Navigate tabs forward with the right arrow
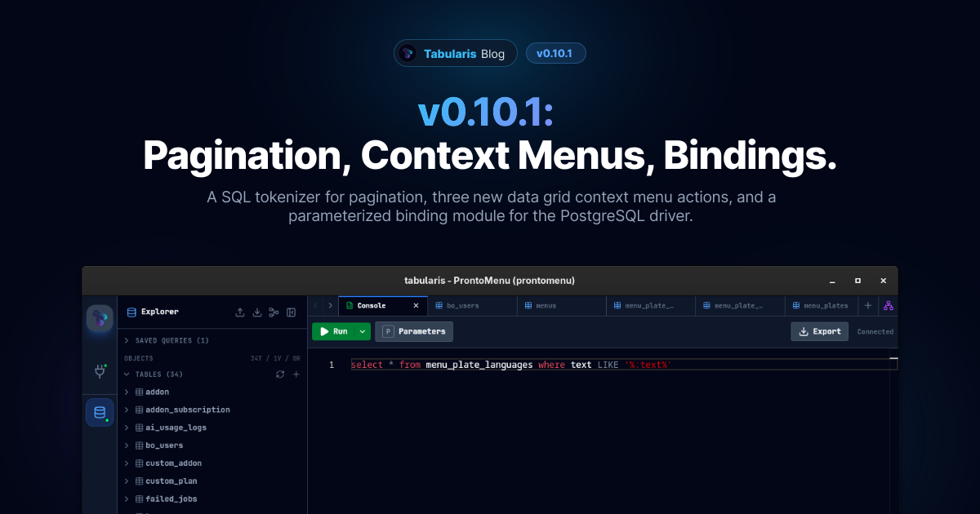Image resolution: width=980 pixels, height=514 pixels. [x=330, y=306]
